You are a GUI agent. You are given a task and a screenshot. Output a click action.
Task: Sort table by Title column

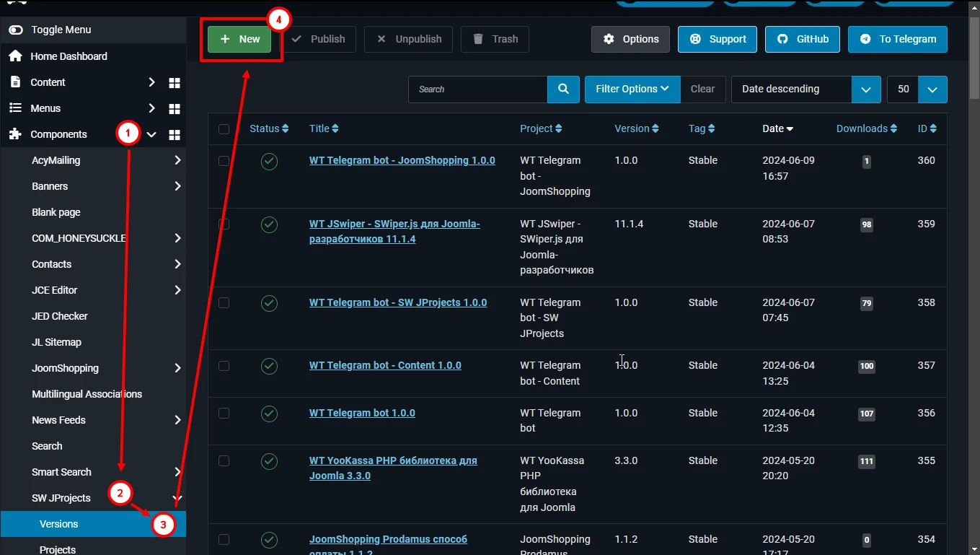coord(324,128)
